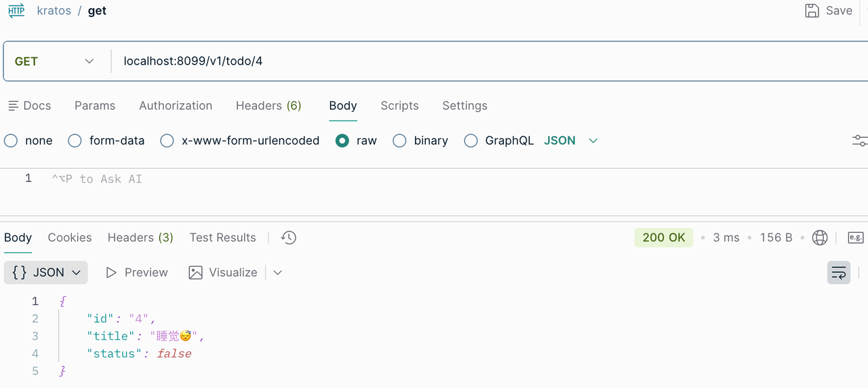Click the Preview button
868x388 pixels.
pyautogui.click(x=136, y=273)
